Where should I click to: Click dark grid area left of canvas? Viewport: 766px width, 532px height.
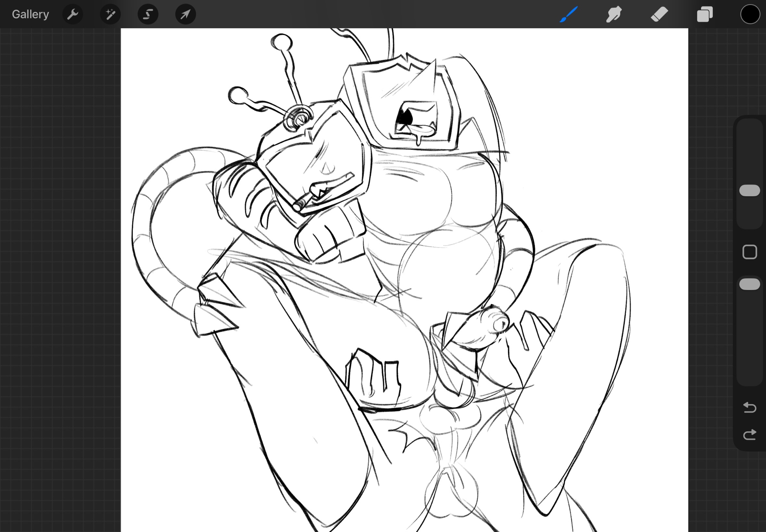click(57, 268)
